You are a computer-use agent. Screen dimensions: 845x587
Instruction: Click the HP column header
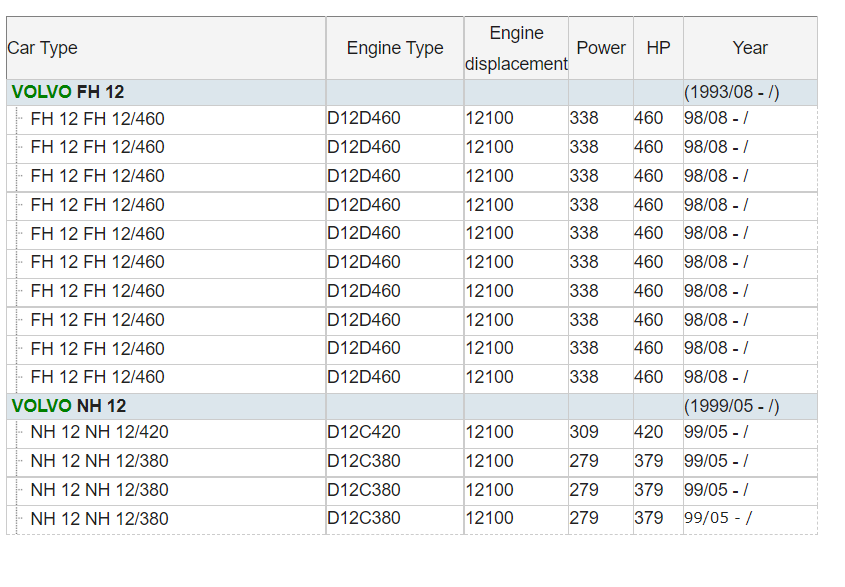tap(659, 48)
